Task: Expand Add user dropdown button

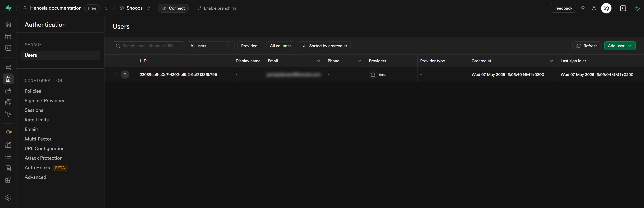Action: point(620,46)
